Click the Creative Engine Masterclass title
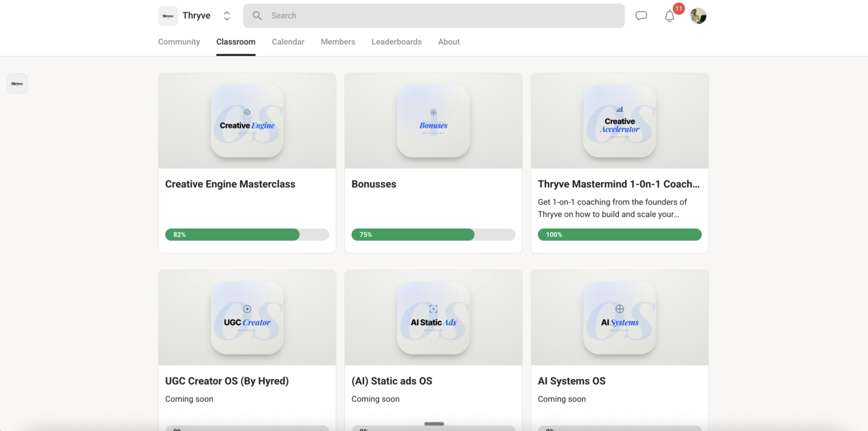This screenshot has height=431, width=868. tap(230, 184)
